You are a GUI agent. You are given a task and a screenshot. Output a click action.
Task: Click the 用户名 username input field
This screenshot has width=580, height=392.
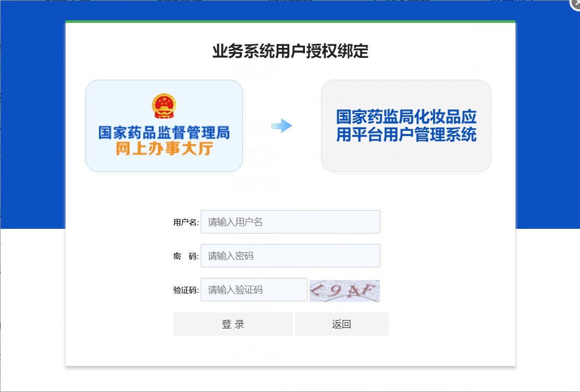point(290,222)
